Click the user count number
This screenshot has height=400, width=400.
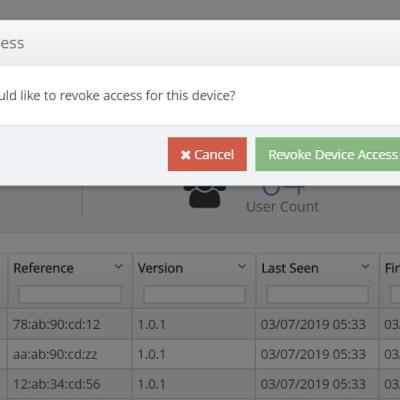283,190
